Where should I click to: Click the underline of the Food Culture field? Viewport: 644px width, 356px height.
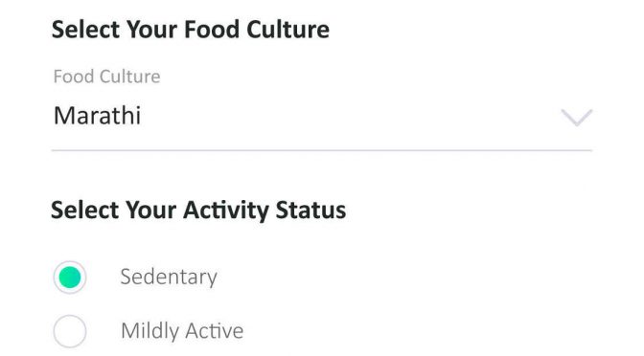point(322,150)
